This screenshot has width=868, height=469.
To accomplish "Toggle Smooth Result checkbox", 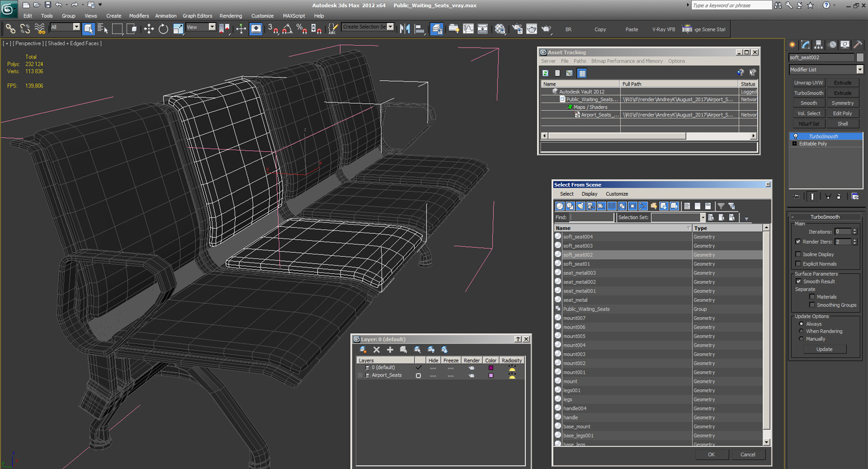I will tap(798, 281).
